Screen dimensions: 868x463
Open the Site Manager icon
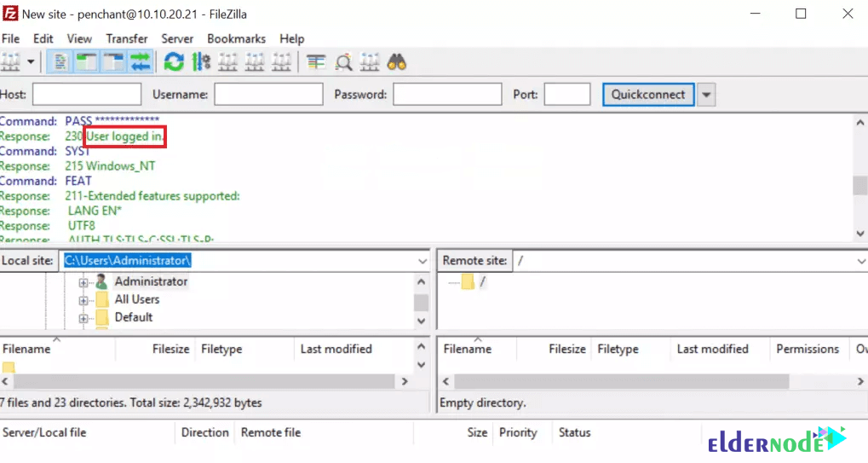tap(10, 62)
